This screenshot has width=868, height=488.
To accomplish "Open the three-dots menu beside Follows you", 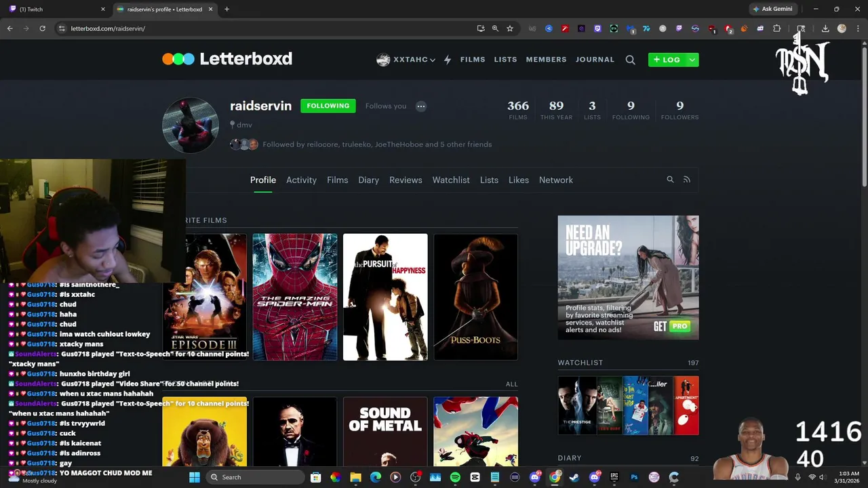I will click(421, 106).
